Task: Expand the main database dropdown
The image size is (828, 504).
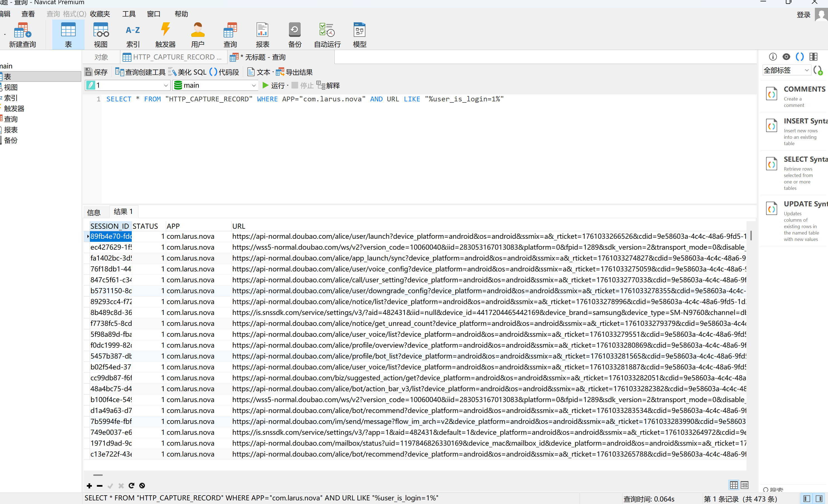Action: pyautogui.click(x=254, y=85)
